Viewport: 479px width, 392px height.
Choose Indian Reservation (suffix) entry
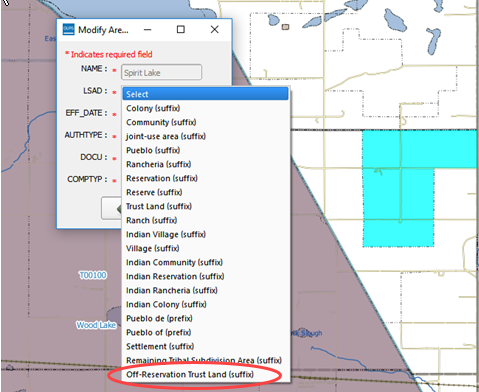point(205,276)
